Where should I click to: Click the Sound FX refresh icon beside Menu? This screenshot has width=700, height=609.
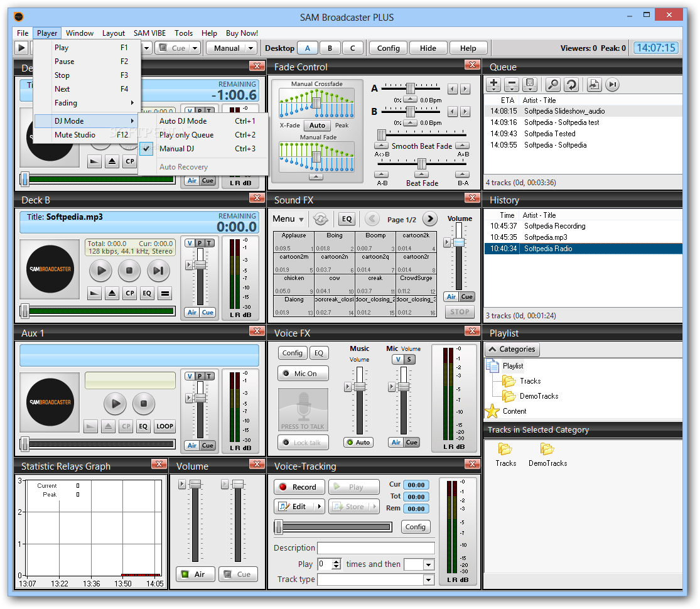coord(321,218)
